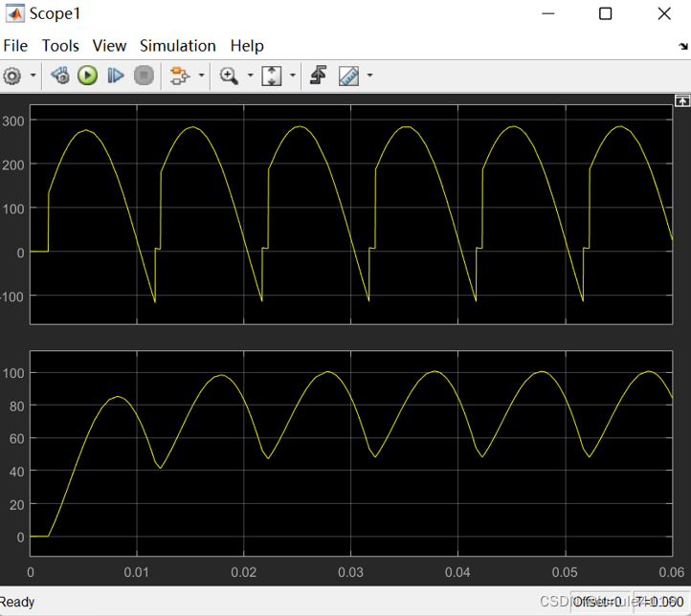Click Scale Axes Limits icon
691x616 pixels.
coord(272,76)
